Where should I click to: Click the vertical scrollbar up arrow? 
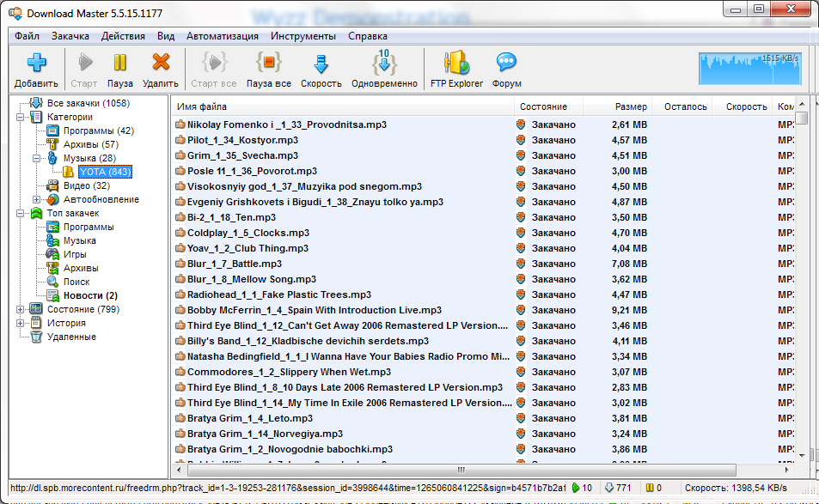pyautogui.click(x=802, y=103)
